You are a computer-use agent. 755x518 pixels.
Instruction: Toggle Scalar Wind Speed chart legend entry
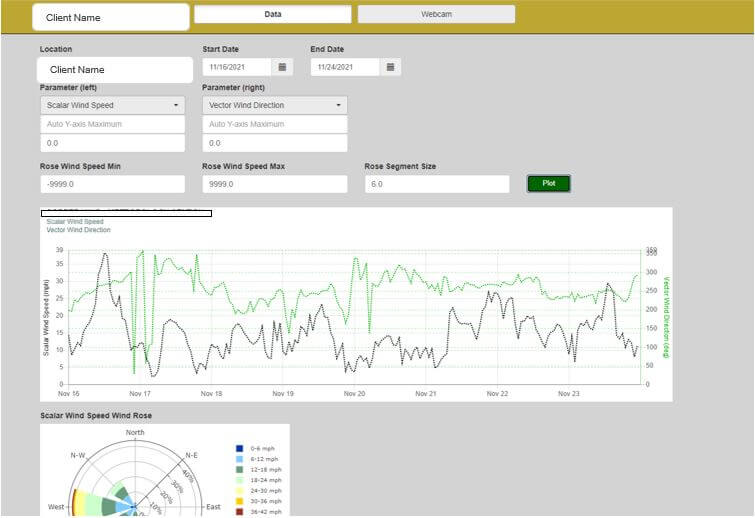75,221
